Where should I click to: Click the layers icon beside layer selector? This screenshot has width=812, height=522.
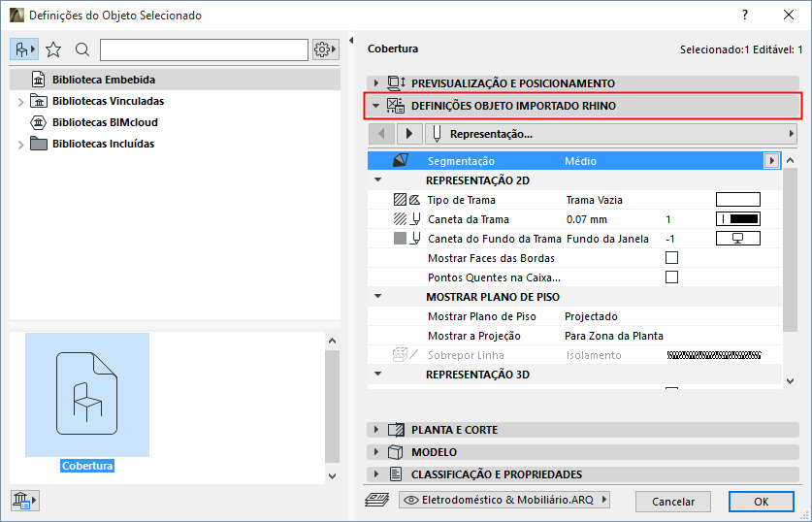[x=377, y=500]
